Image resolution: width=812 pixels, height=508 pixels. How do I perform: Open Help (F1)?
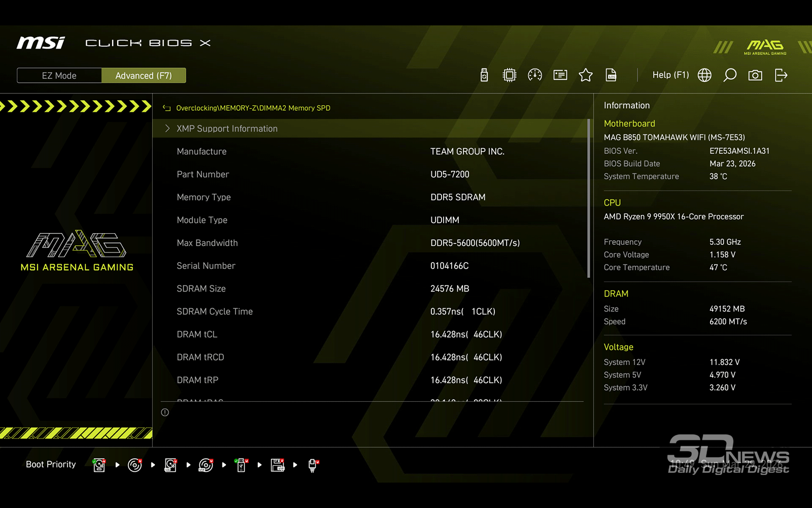(670, 75)
